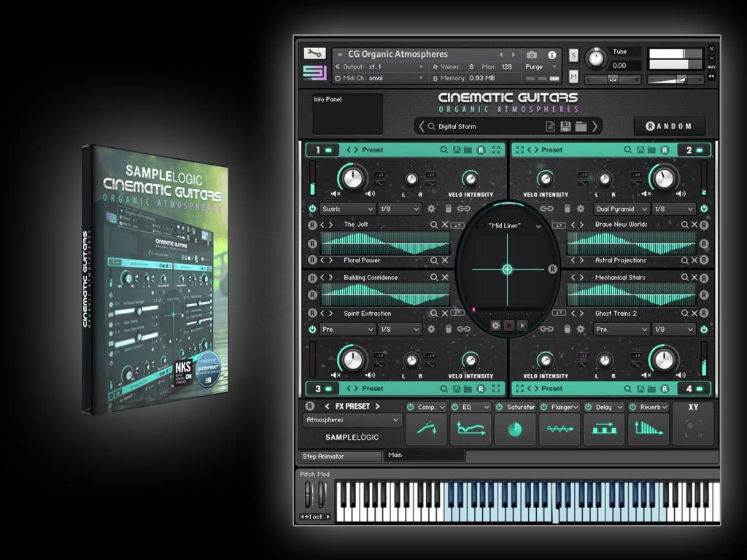
Task: Click the Delay steps effect icon
Action: [x=604, y=429]
